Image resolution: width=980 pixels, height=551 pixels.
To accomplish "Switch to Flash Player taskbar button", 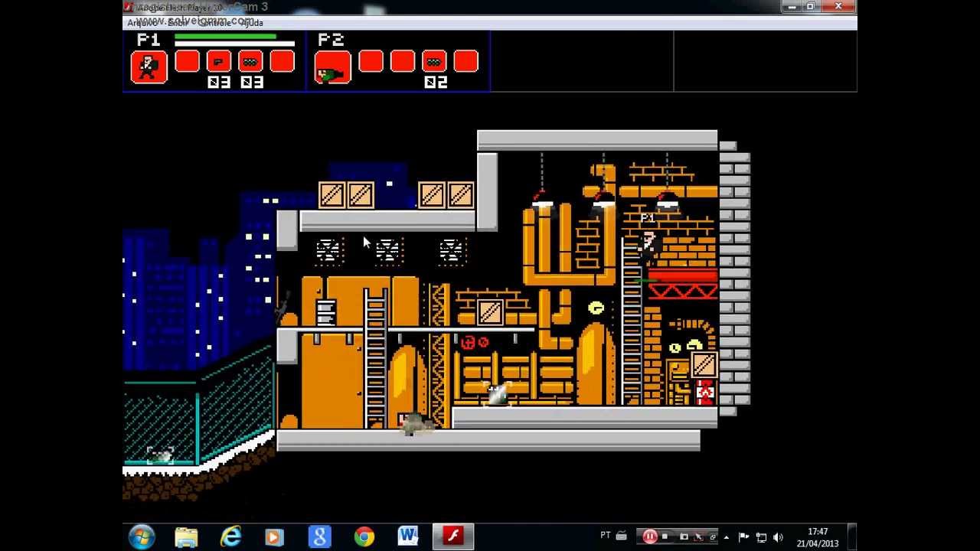I will [x=452, y=536].
